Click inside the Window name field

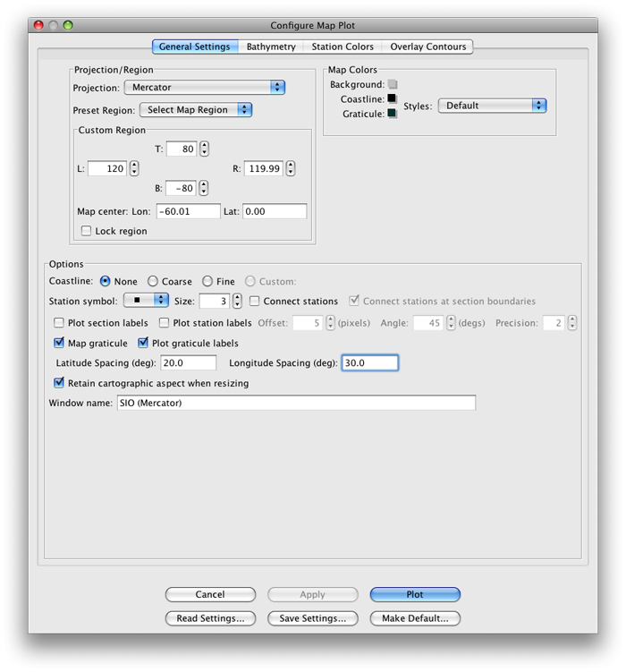295,404
